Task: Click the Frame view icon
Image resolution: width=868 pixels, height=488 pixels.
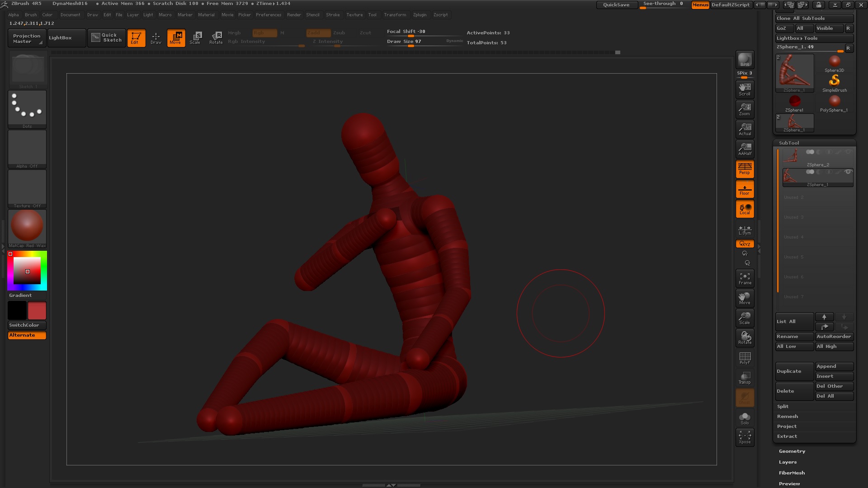Action: (745, 278)
